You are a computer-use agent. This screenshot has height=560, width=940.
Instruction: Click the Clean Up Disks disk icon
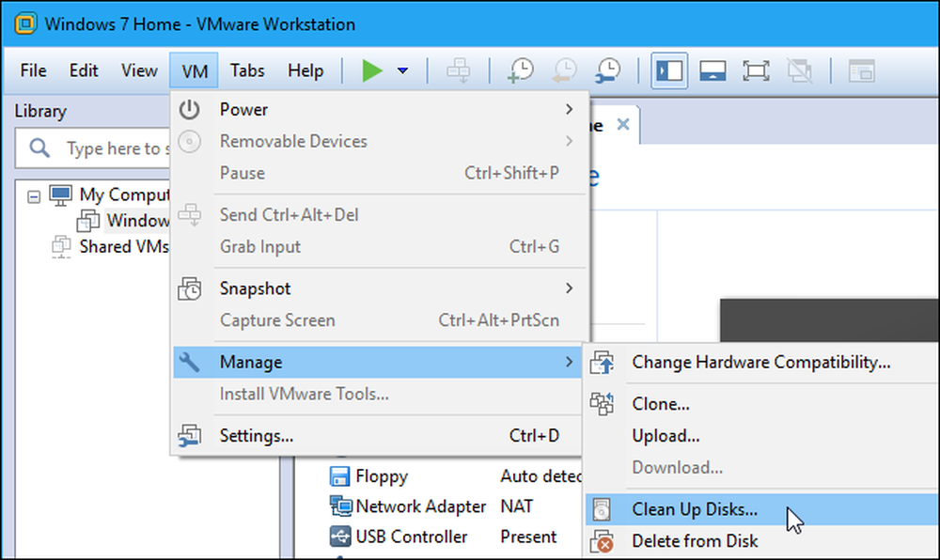(602, 509)
